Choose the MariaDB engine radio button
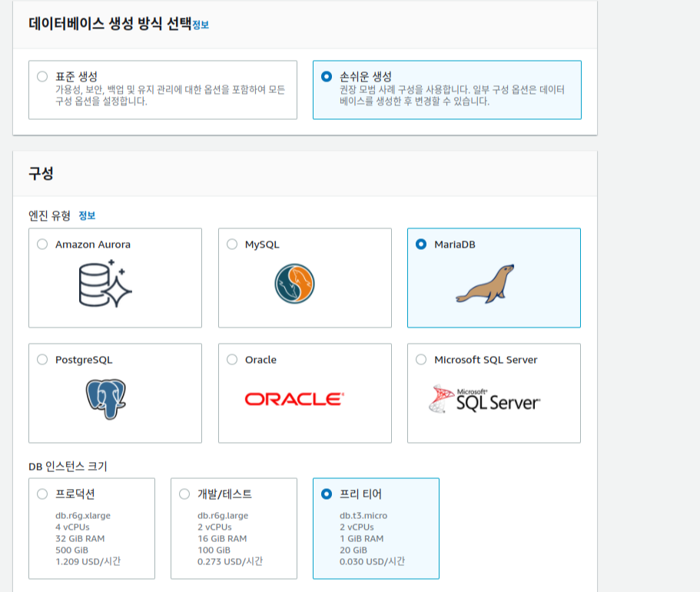 [x=421, y=244]
